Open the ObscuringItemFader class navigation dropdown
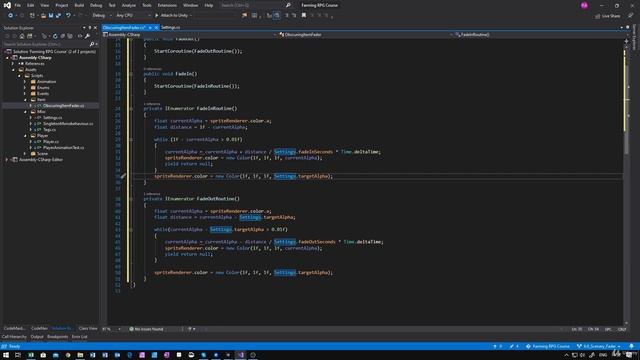 click(x=366, y=35)
